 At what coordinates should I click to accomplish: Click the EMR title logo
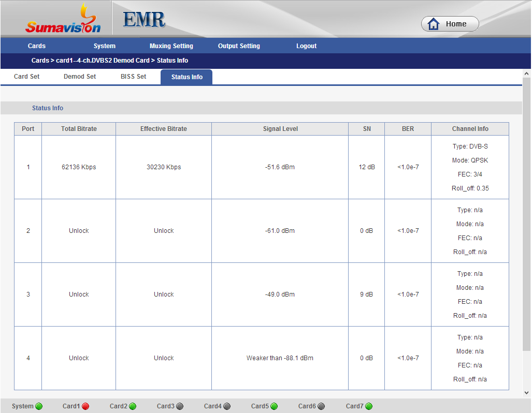(144, 19)
